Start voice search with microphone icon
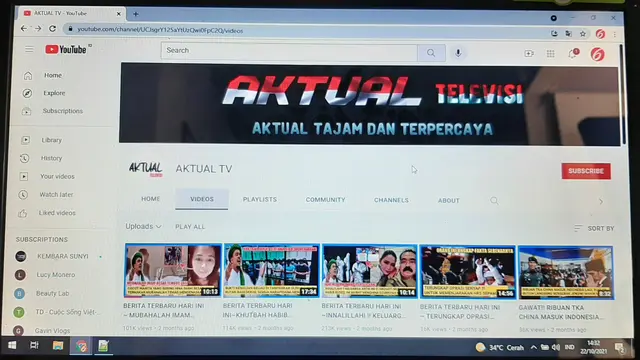Viewport: 640px width, 360px height. [x=458, y=53]
